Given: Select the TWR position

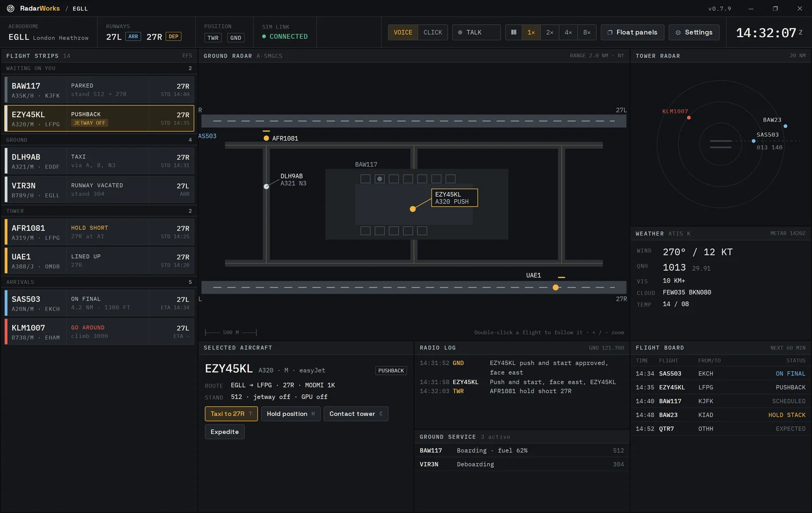Looking at the screenshot, I should point(213,38).
